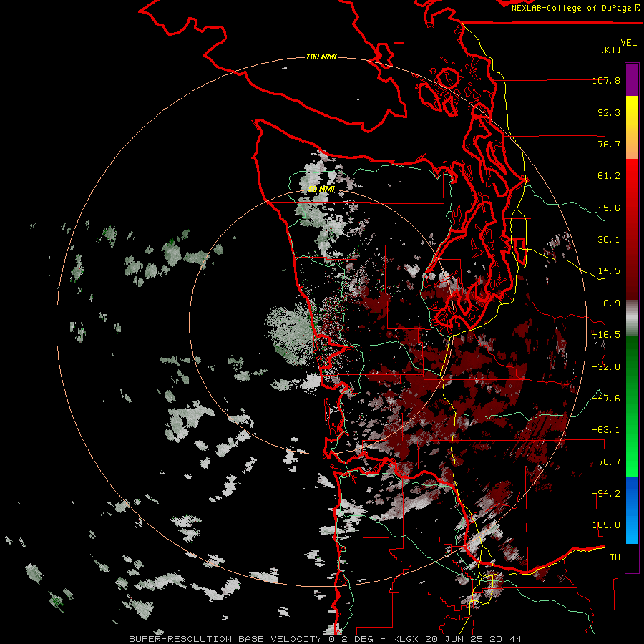Click the 50 NMI range ring label
The image size is (644, 644).
321,189
